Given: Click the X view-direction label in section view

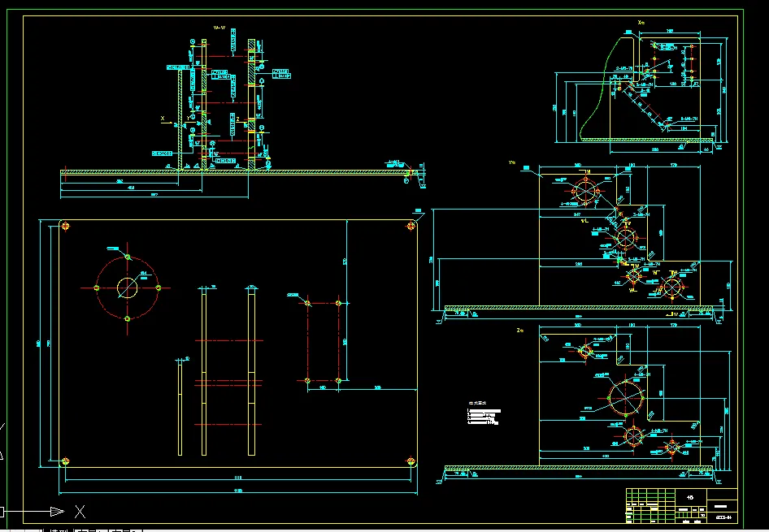Looking at the screenshot, I should [x=163, y=119].
